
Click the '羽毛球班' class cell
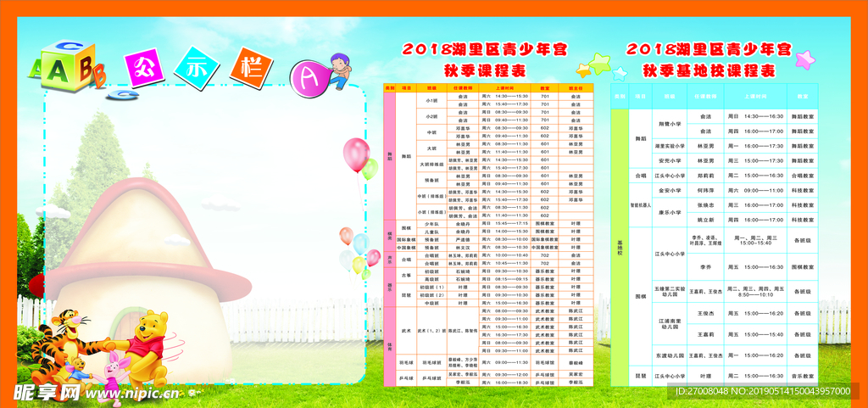point(431,362)
